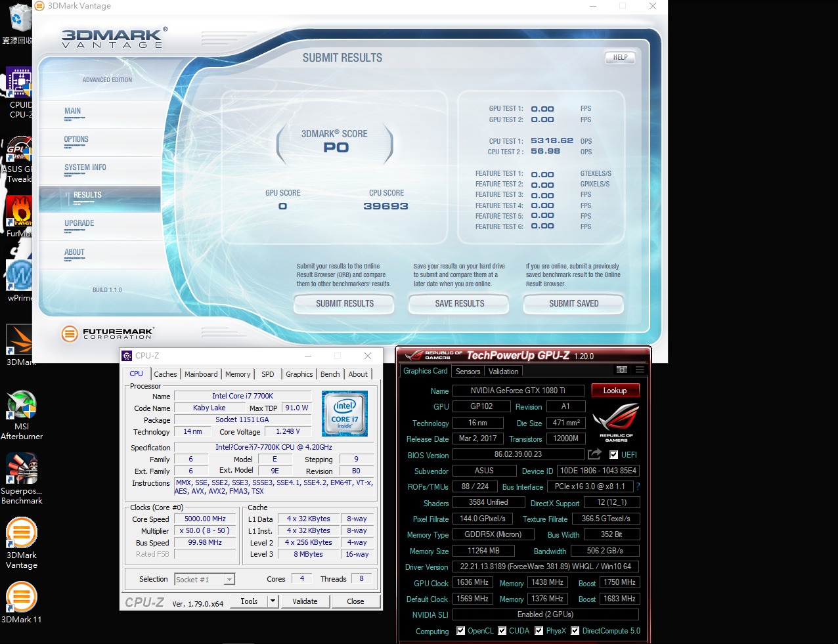Image resolution: width=838 pixels, height=644 pixels.
Task: Open the GPU-Z hamburger menu
Action: (x=640, y=370)
